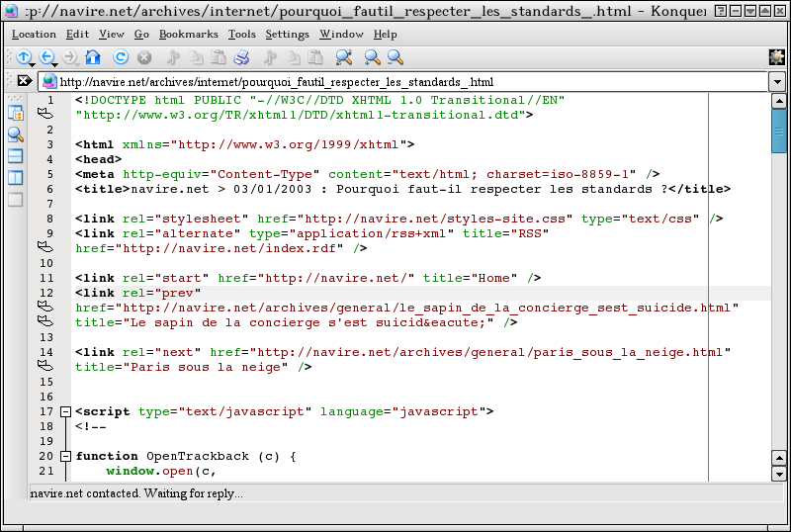791x532 pixels.
Task: Reload the page with the refresh icon
Action: click(x=121, y=57)
